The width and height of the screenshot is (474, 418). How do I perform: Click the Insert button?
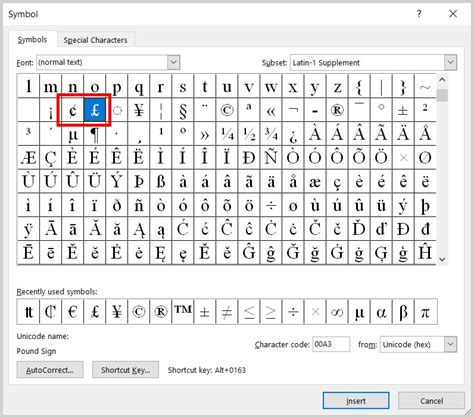pos(356,401)
